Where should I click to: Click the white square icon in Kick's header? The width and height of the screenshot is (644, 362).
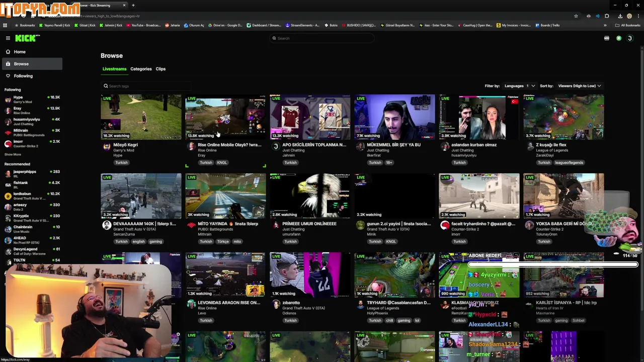tap(607, 38)
